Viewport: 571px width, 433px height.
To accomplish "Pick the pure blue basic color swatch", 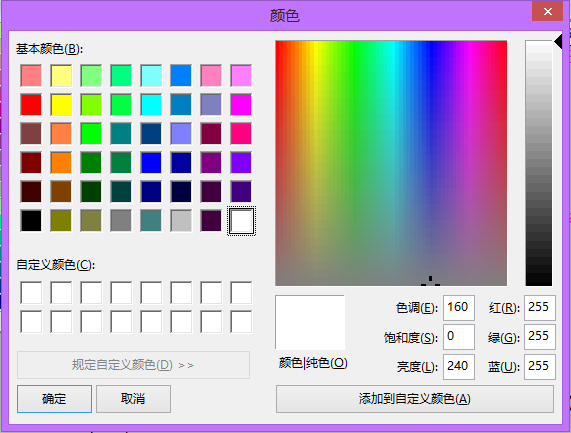I will click(x=151, y=162).
